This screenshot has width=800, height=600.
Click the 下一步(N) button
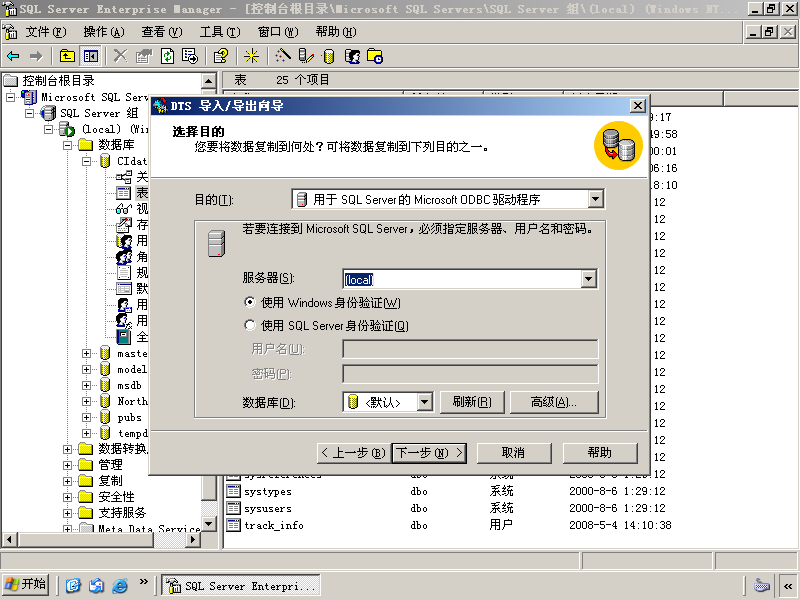[x=429, y=453]
